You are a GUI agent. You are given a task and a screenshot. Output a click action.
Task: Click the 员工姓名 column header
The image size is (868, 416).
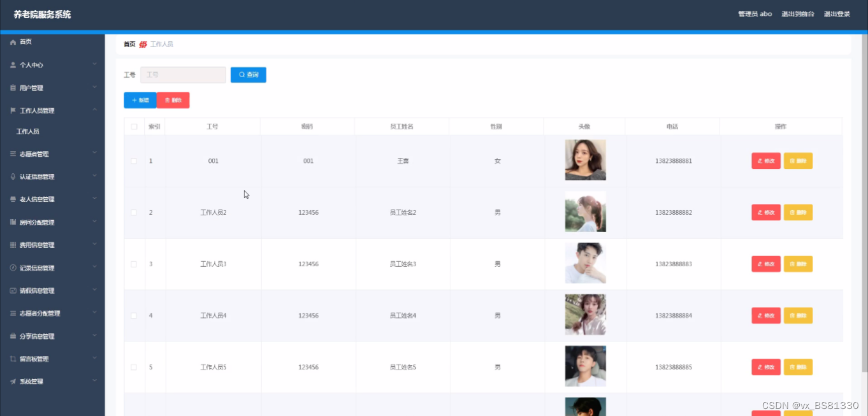(x=401, y=127)
